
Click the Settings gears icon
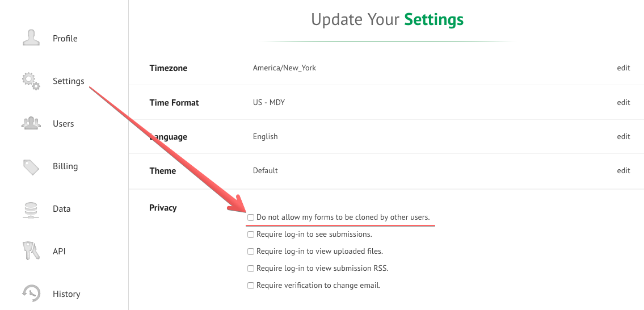click(x=31, y=81)
